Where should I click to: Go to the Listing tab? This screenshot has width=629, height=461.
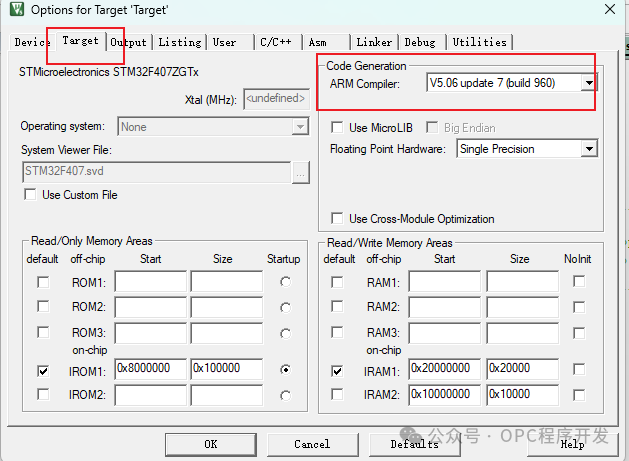point(180,42)
